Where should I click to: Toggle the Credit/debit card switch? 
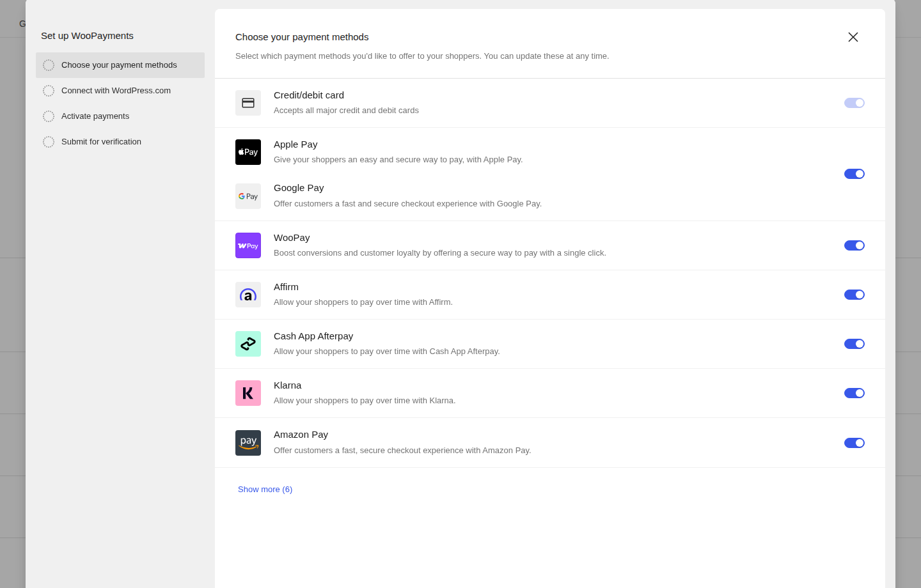tap(854, 103)
